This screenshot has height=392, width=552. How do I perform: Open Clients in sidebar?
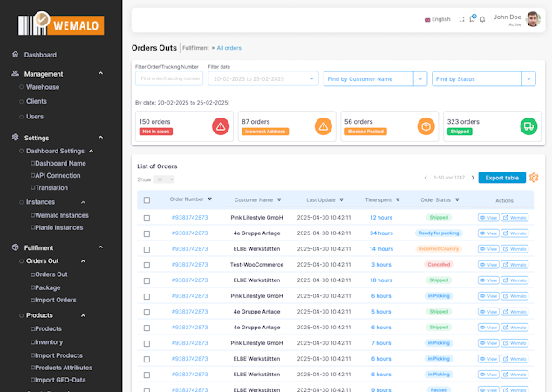coord(37,101)
